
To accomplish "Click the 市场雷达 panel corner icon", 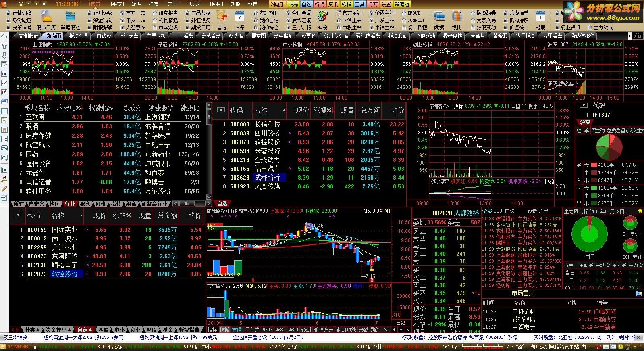I will click(x=639, y=294).
